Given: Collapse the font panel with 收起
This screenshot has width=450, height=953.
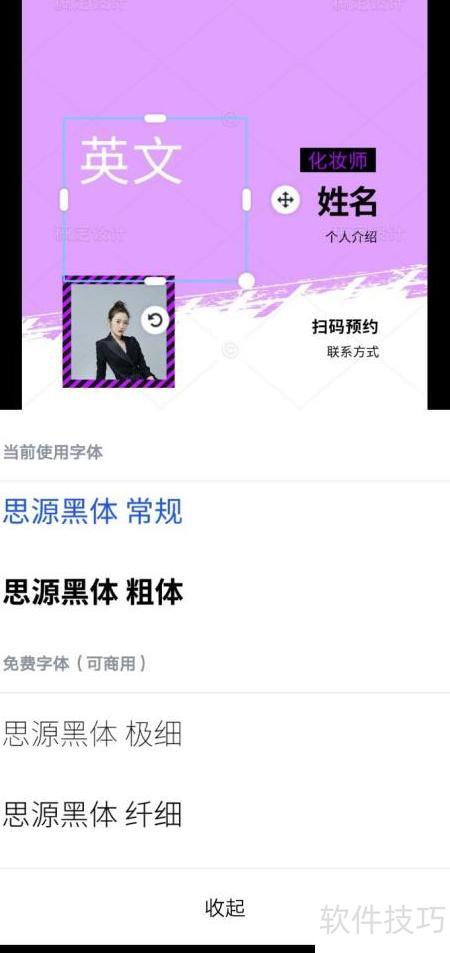Looking at the screenshot, I should pos(225,907).
